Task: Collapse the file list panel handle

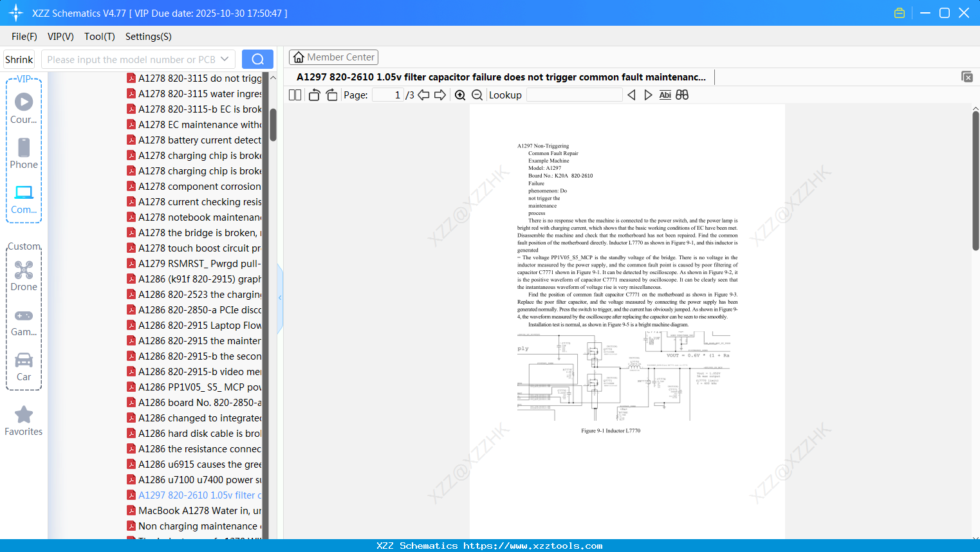Action: (280, 298)
